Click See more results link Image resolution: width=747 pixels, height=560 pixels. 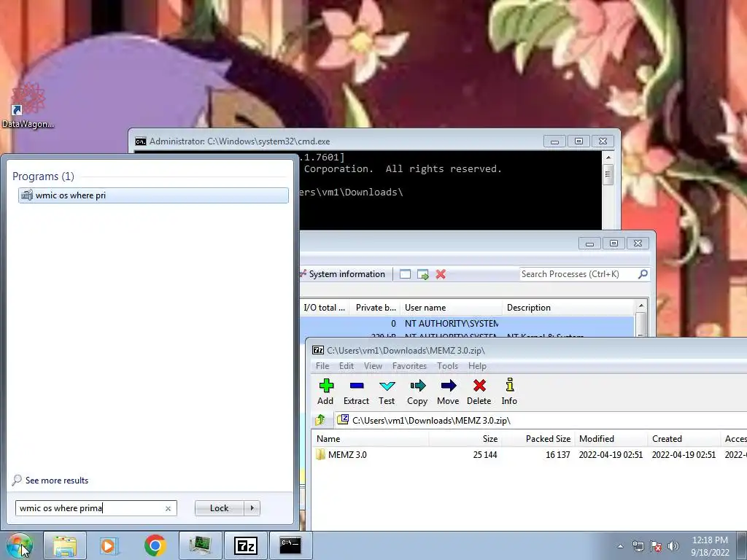pyautogui.click(x=57, y=480)
